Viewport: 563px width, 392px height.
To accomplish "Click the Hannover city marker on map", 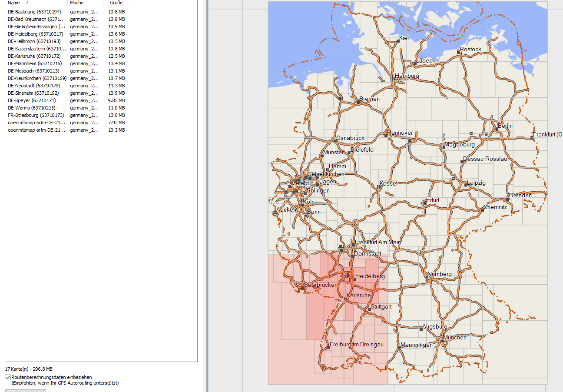I will click(386, 136).
